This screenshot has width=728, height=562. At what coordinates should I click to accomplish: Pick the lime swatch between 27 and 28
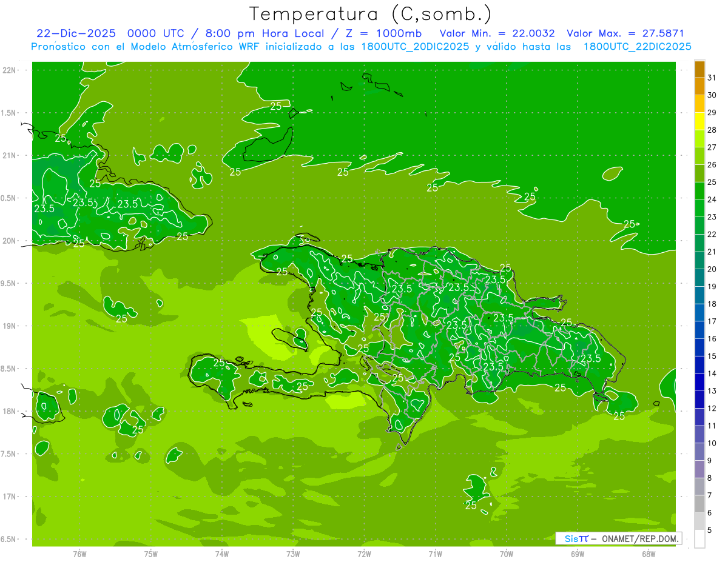coord(699,138)
